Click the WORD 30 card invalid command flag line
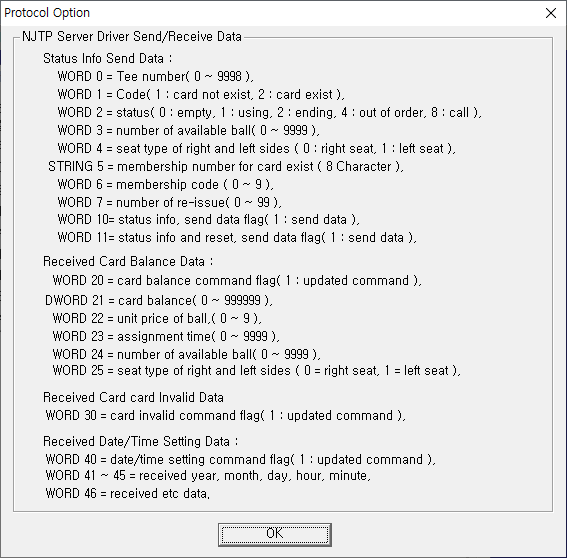Image resolution: width=567 pixels, height=558 pixels. (226, 416)
